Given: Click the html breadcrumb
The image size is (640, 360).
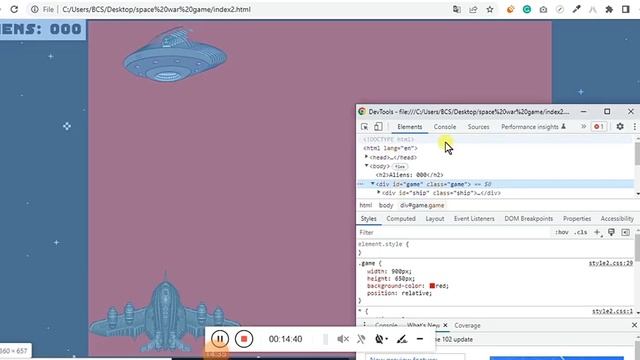Looking at the screenshot, I should [366, 205].
